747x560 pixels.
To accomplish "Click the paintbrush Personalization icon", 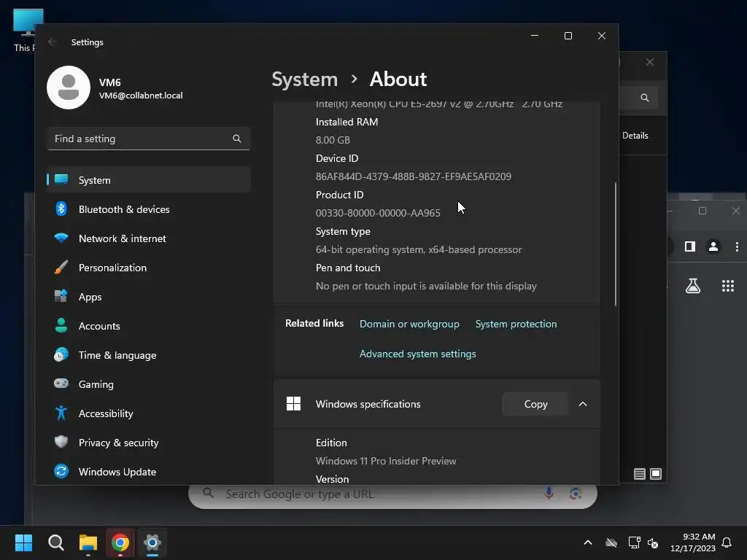I will [61, 267].
